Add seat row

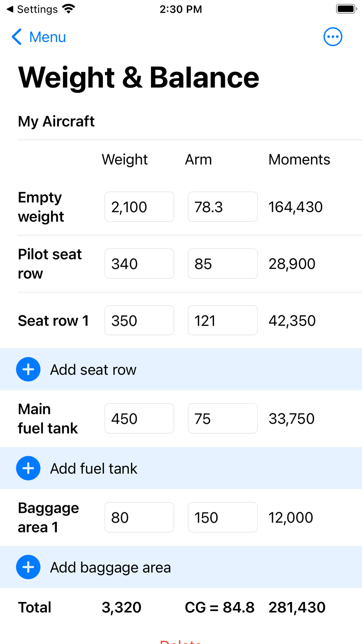coord(181,369)
